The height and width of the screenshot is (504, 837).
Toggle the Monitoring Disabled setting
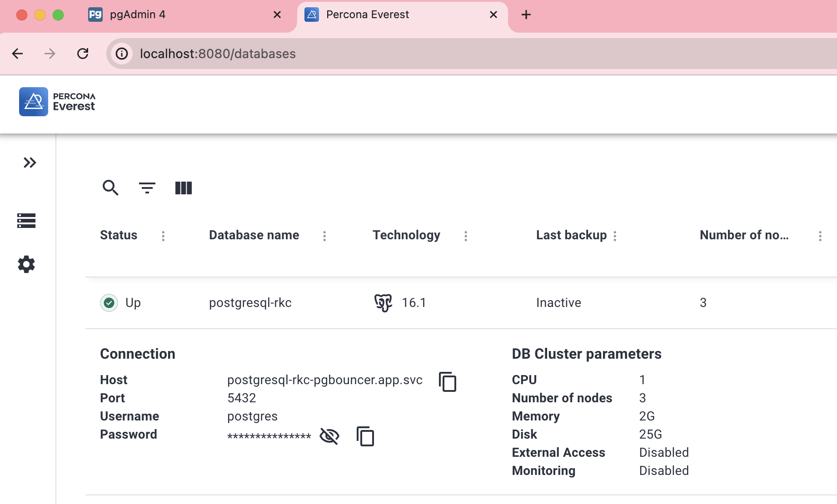click(x=664, y=470)
